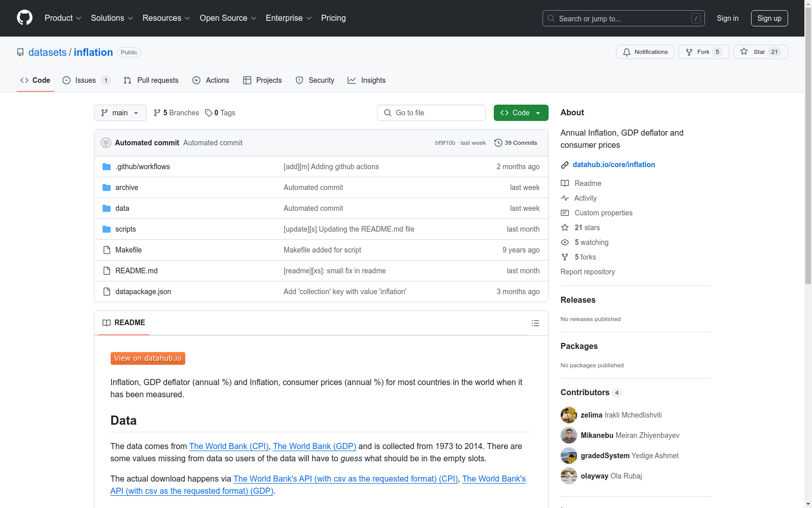Select the README tab header
Viewport: 812px width, 508px height.
pyautogui.click(x=124, y=323)
